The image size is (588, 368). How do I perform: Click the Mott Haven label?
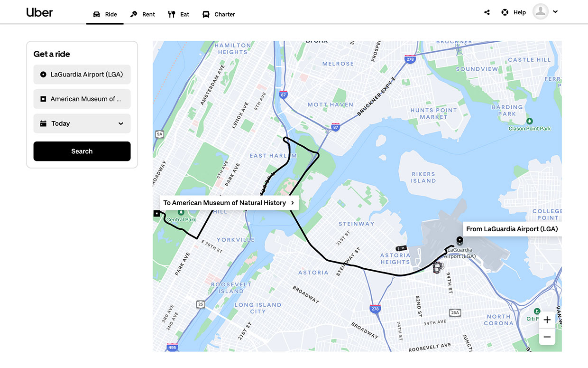pos(331,104)
